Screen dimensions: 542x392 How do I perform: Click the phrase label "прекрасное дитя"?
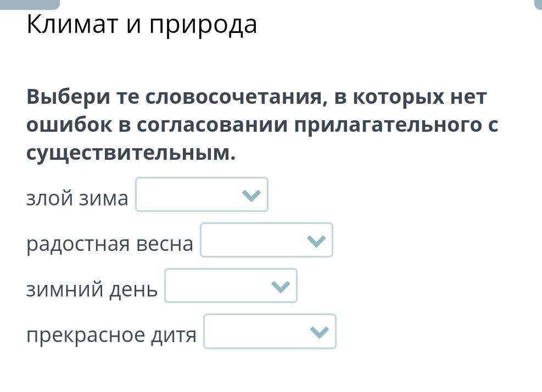click(x=111, y=334)
